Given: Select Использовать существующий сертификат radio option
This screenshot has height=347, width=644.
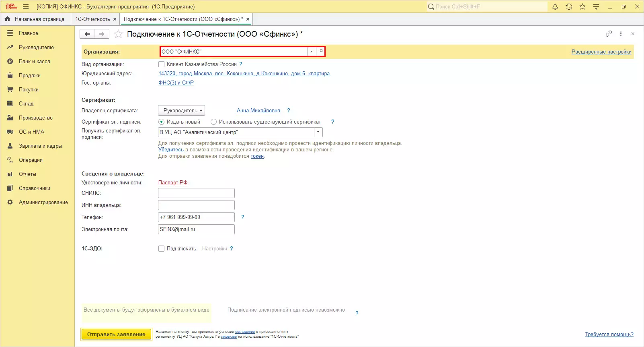Looking at the screenshot, I should [213, 122].
